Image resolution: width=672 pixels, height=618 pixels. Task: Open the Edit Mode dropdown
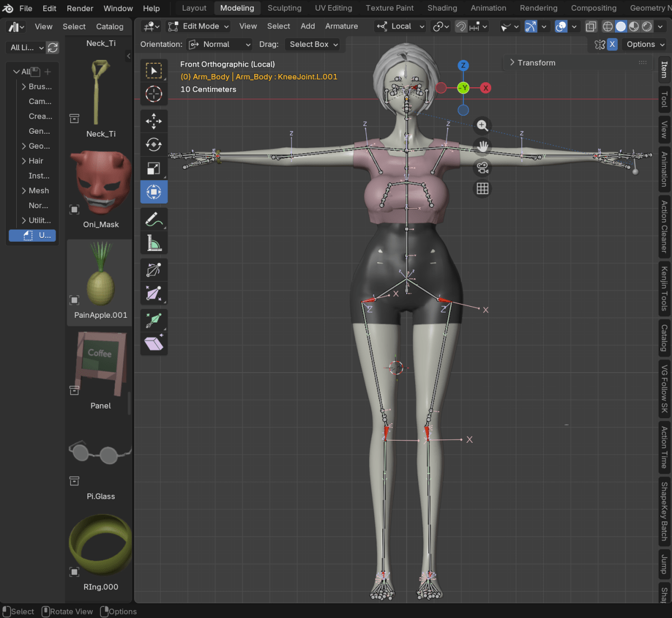click(x=199, y=26)
